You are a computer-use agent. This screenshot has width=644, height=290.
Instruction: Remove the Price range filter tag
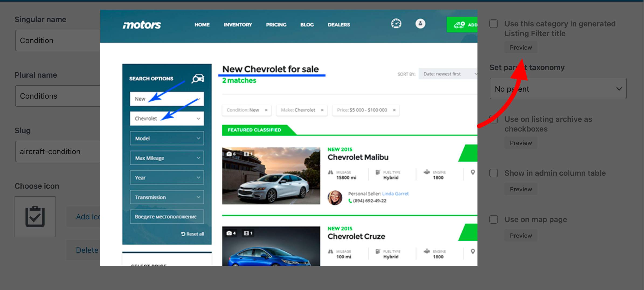coord(394,110)
